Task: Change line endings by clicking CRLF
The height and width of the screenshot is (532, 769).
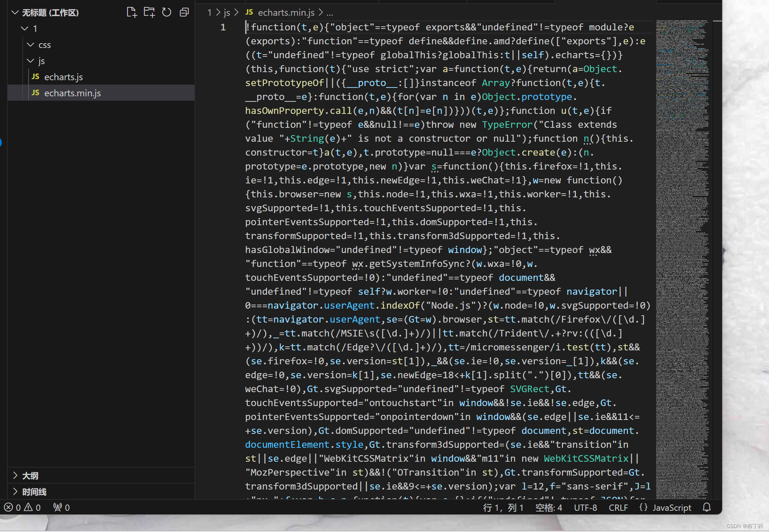Action: pos(618,507)
